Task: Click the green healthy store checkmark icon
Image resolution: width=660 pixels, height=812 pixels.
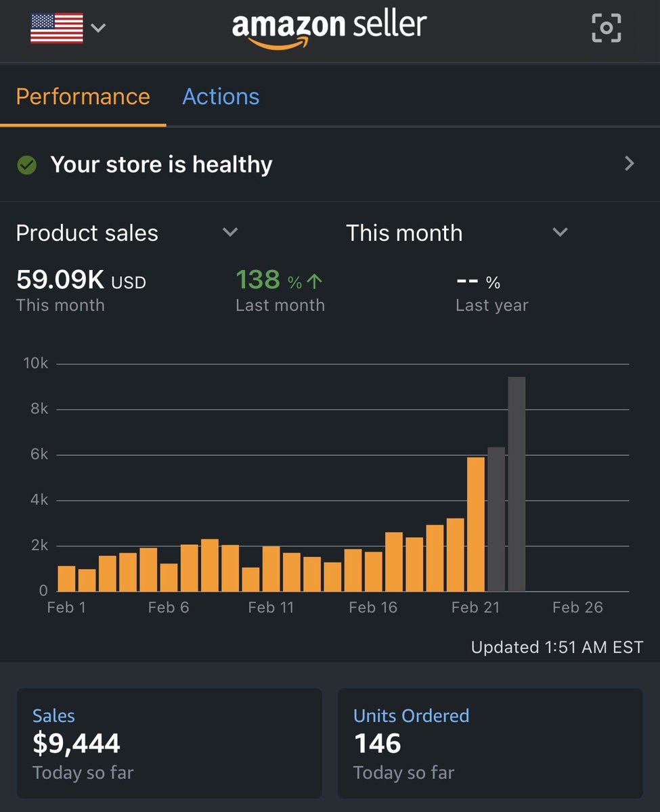Action: click(26, 164)
